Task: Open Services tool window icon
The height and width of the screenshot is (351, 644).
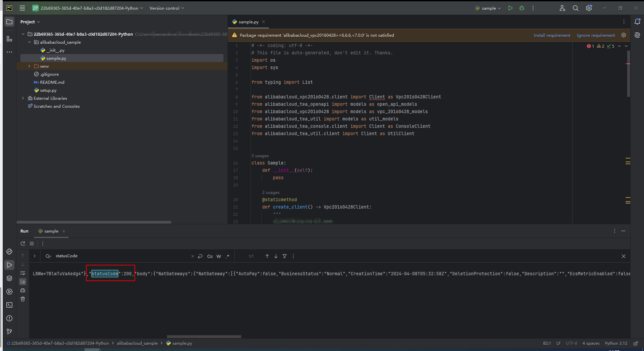Action: (x=9, y=292)
